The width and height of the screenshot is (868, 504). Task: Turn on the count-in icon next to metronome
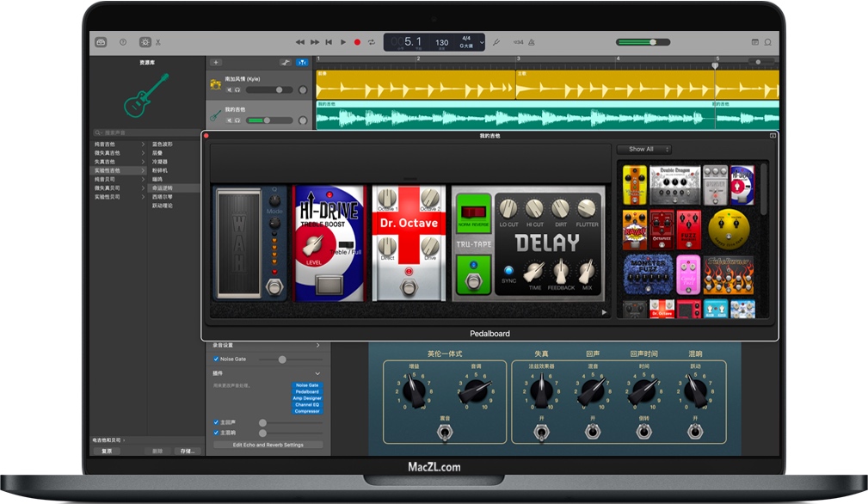(x=519, y=41)
